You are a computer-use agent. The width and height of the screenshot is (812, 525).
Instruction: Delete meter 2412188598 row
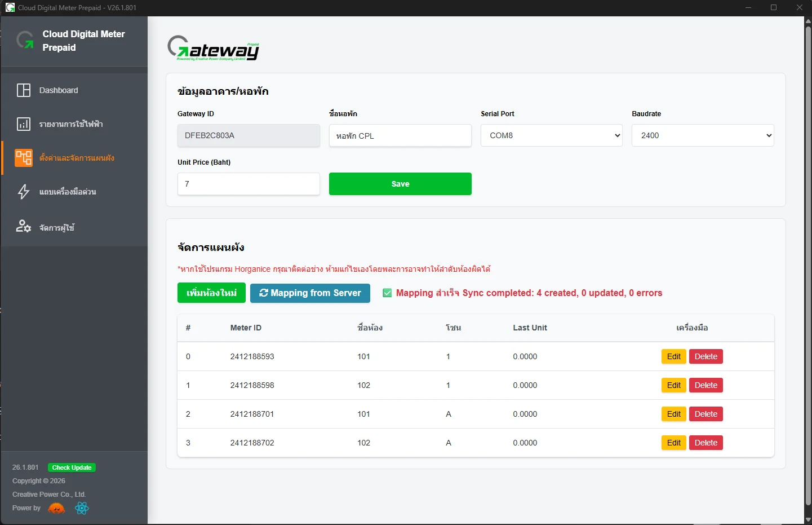point(706,385)
